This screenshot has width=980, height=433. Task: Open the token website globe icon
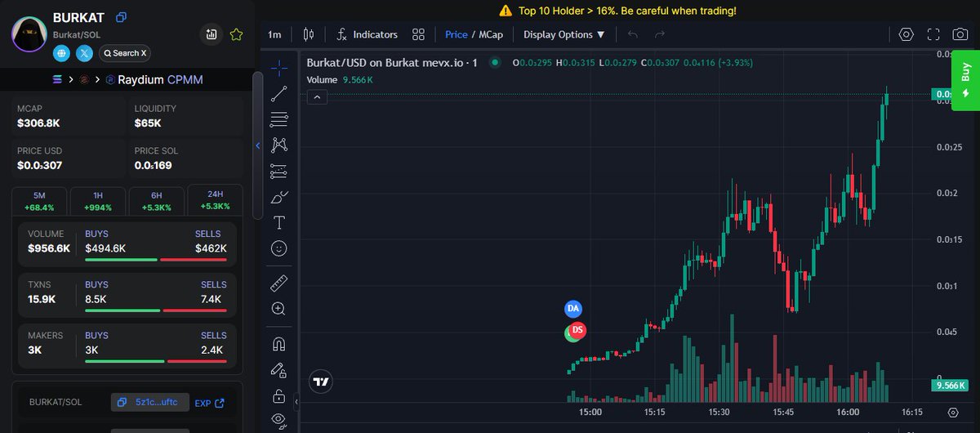(x=61, y=53)
